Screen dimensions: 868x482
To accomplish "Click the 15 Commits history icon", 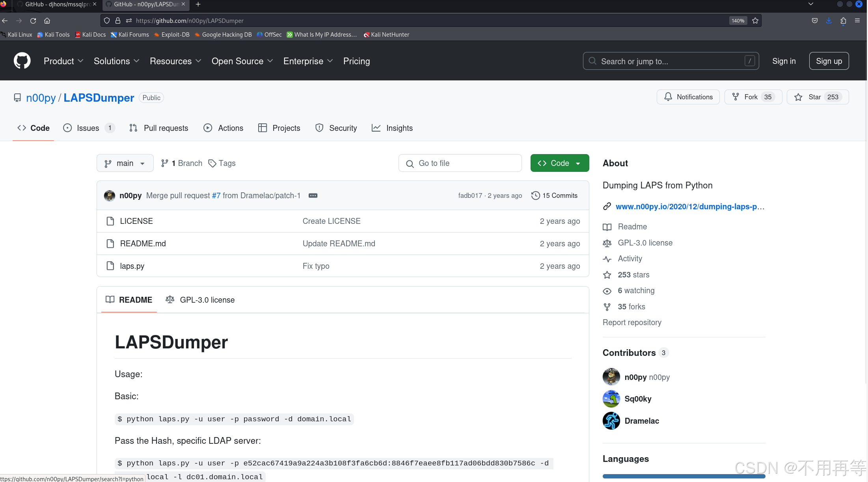I will pos(535,195).
